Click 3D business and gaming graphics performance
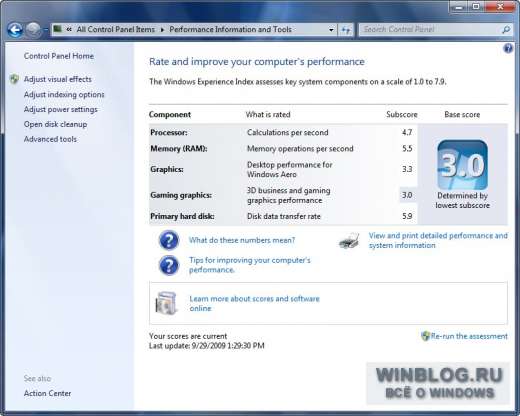Image resolution: width=520 pixels, height=416 pixels. pyautogui.click(x=289, y=195)
